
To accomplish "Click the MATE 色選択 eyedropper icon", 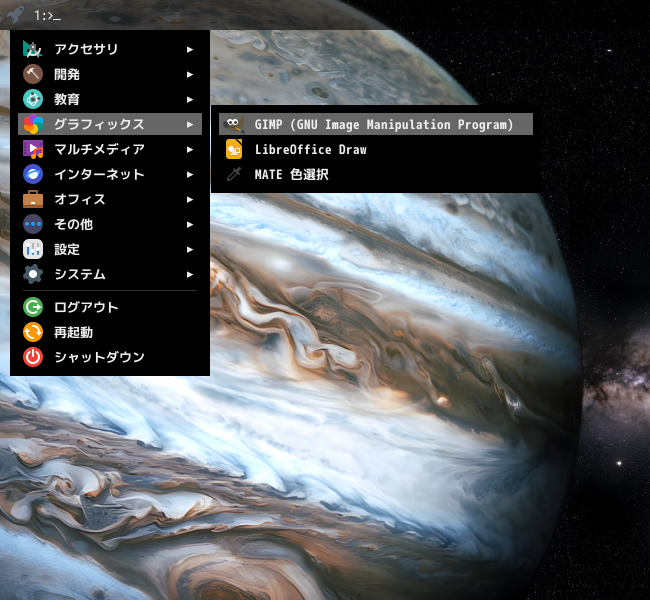I will [x=234, y=174].
